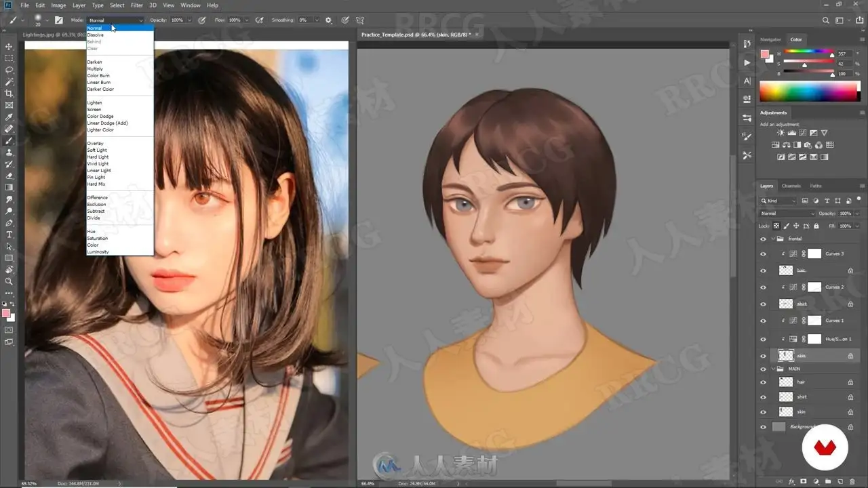Open the Filter menu
The height and width of the screenshot is (488, 868).
(x=137, y=5)
